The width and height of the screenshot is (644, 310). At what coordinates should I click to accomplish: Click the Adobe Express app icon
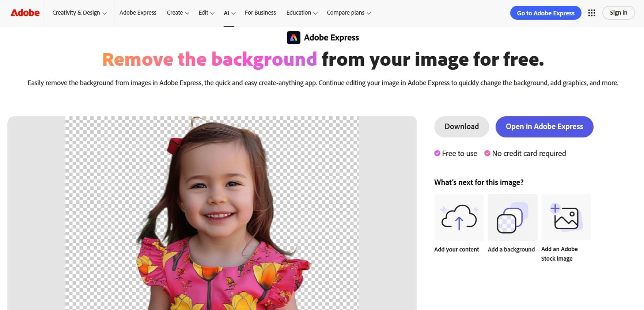pos(293,38)
